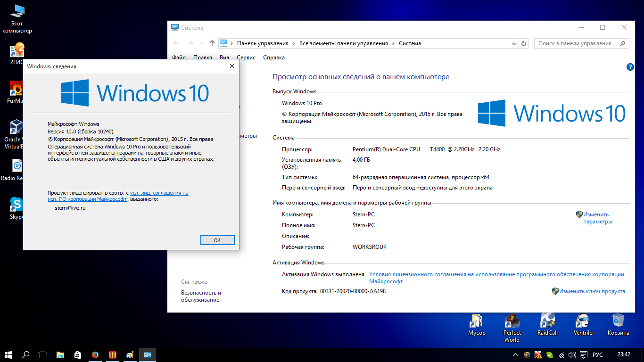
Task: Open the Сервис menu
Action: point(246,58)
